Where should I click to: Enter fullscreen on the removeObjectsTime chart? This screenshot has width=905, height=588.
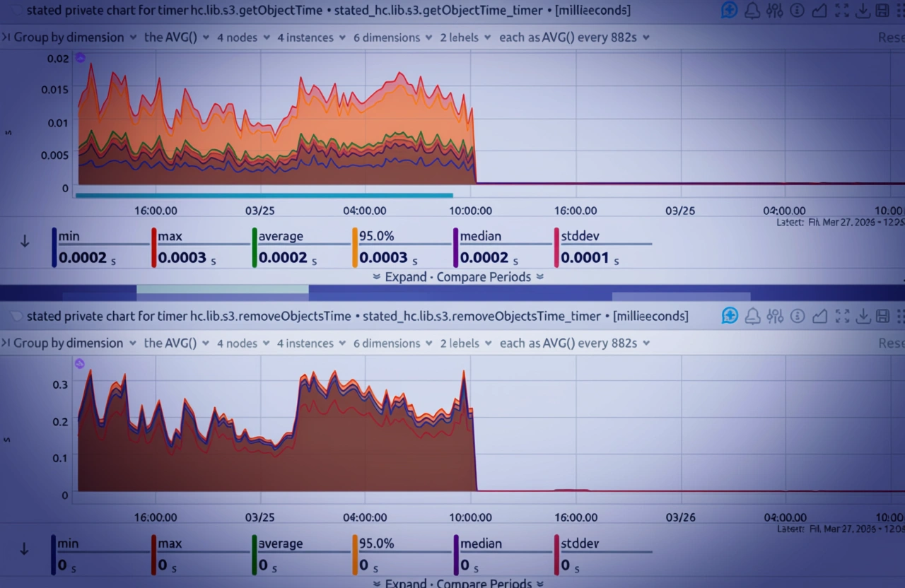point(841,316)
